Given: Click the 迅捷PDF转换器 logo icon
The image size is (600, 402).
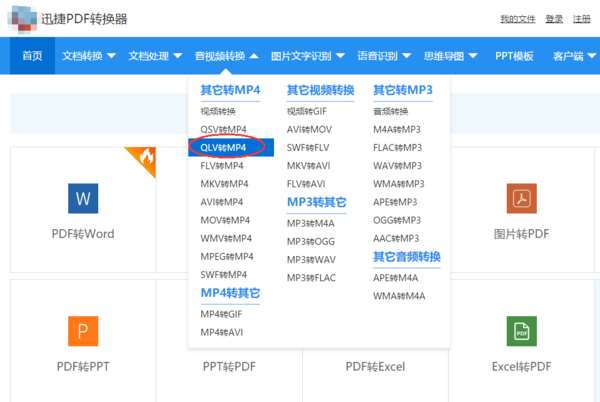Looking at the screenshot, I should 22,18.
